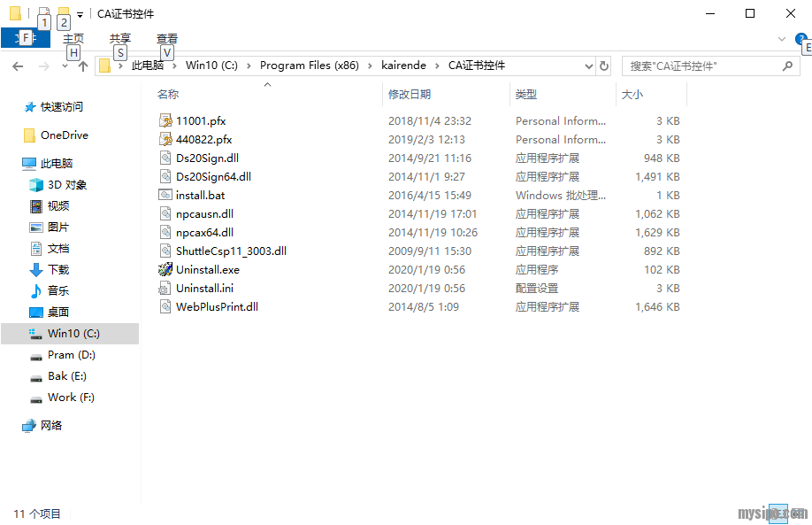
Task: Open the 共享 ribbon tab
Action: pos(119,39)
